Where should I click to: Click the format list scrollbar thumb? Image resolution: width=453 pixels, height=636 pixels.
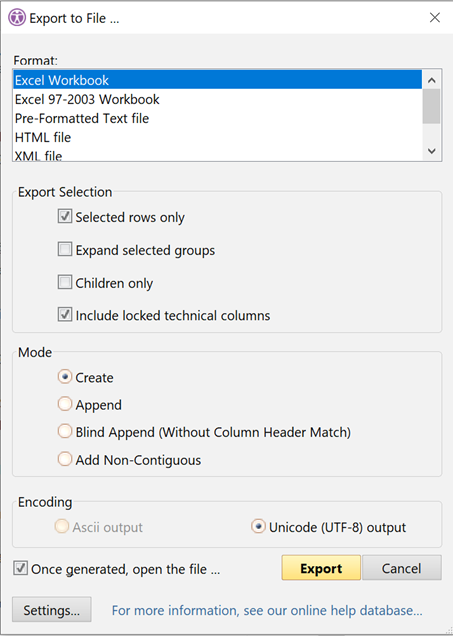[432, 106]
